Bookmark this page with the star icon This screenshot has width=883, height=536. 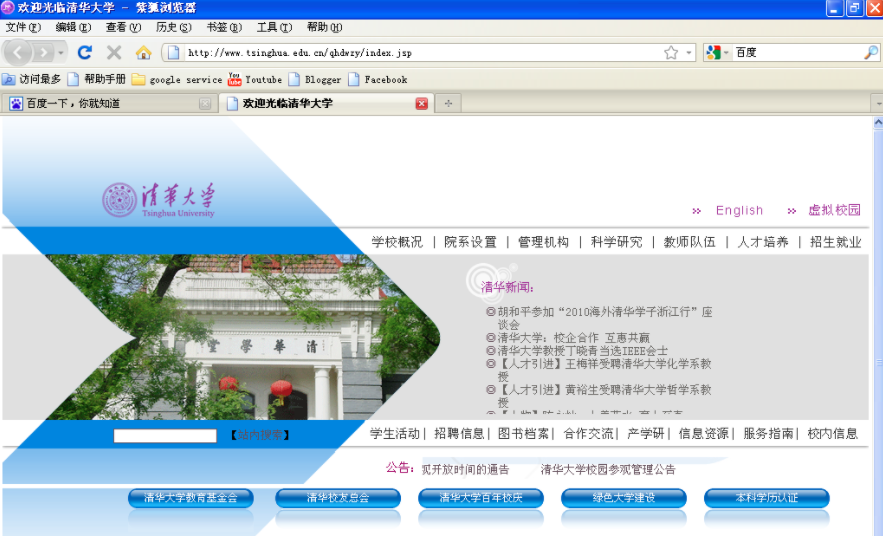pyautogui.click(x=671, y=52)
